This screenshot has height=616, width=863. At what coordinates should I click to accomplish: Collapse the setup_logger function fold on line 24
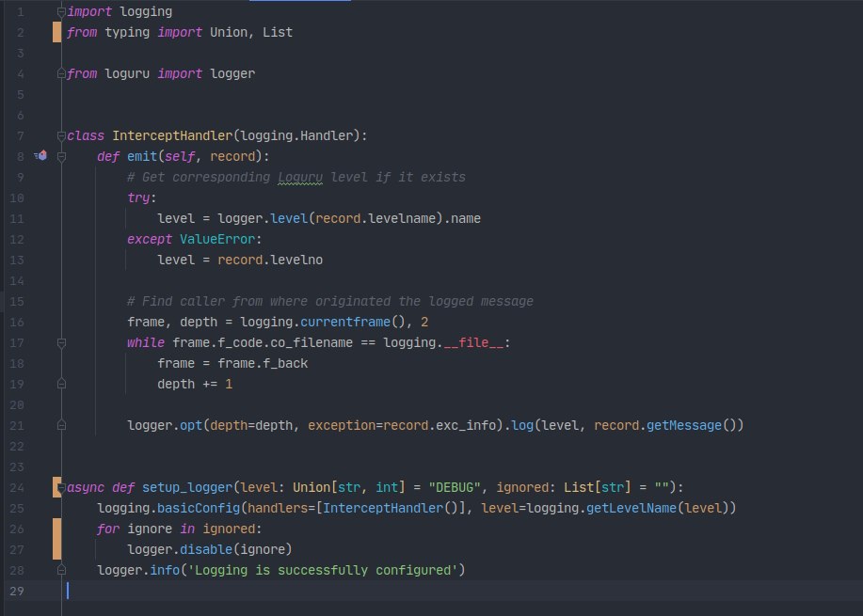pyautogui.click(x=62, y=488)
